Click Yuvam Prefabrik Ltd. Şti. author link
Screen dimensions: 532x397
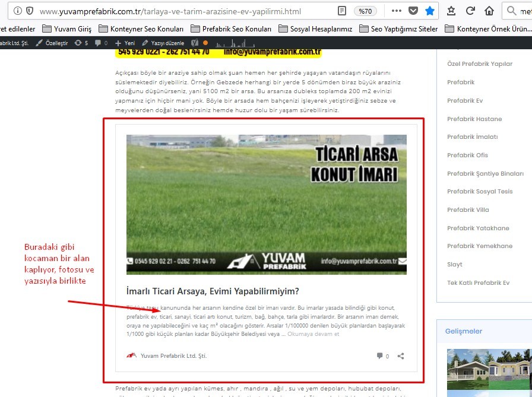(x=173, y=355)
